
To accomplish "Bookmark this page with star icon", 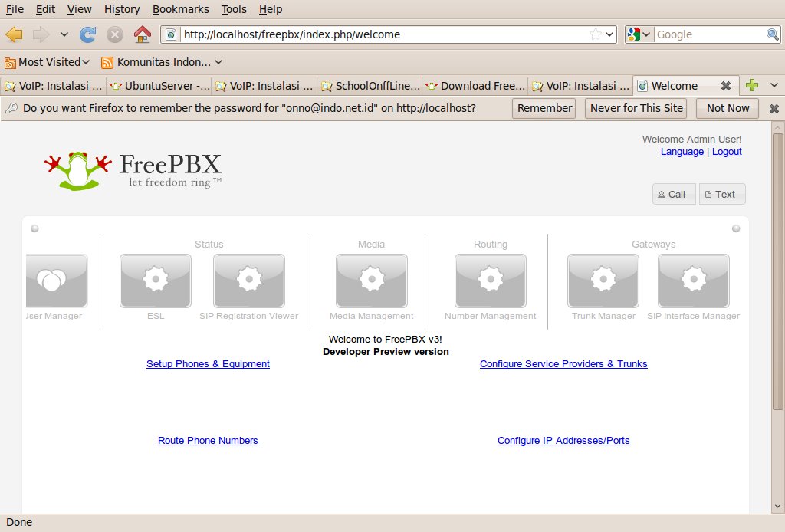I will 595,34.
